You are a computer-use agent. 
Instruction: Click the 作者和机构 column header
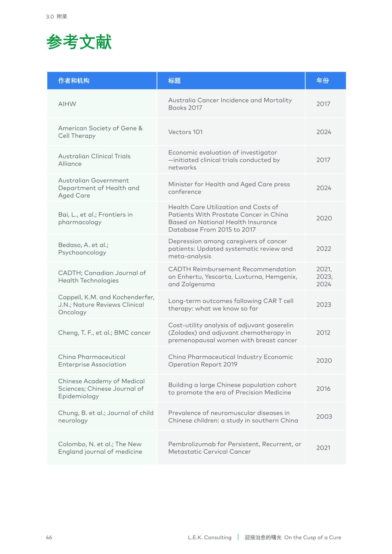click(74, 81)
